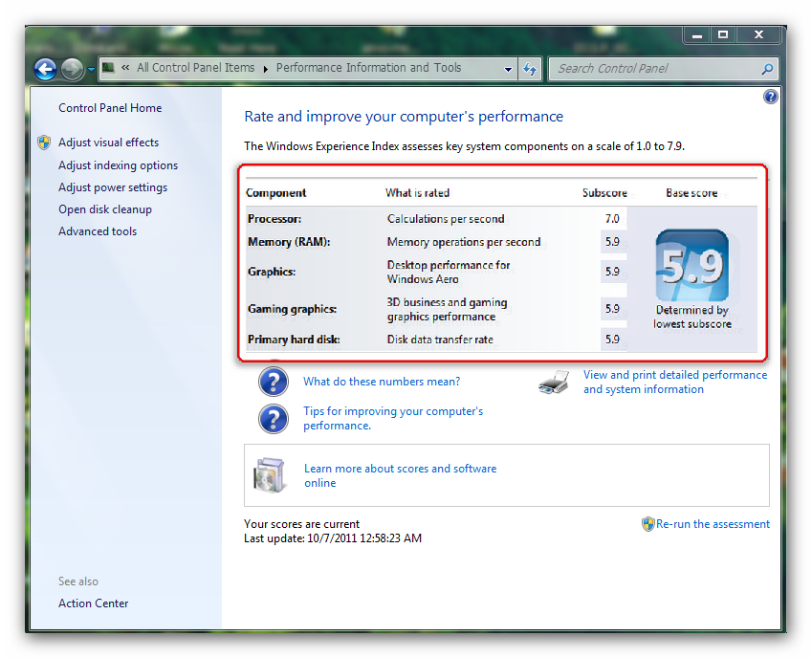This screenshot has width=812, height=658.
Task: Click the 'Gaming graphics:' row label
Action: click(x=292, y=309)
